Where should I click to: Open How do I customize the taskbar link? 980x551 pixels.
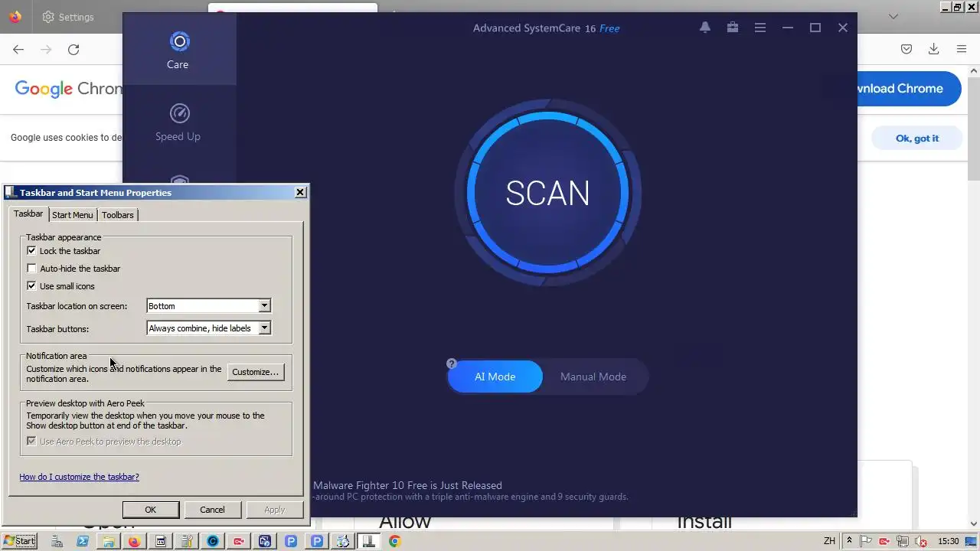point(79,477)
